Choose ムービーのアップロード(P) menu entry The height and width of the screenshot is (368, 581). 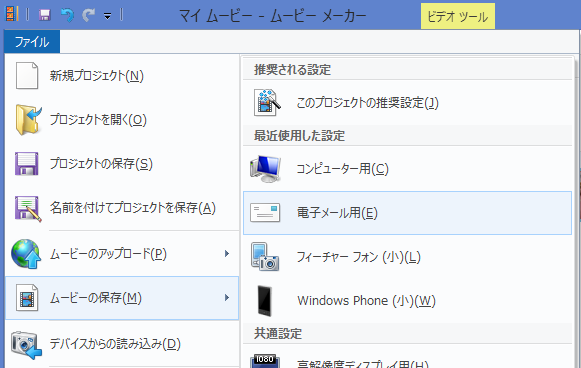122,254
